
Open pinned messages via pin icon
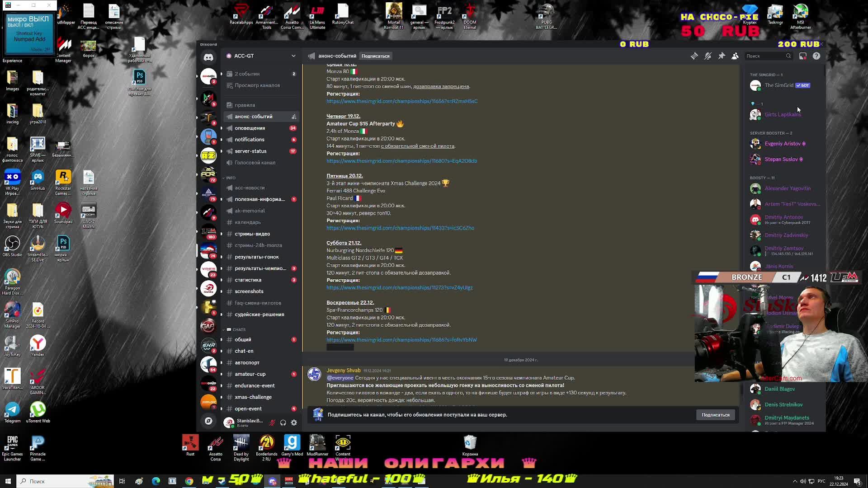(722, 56)
